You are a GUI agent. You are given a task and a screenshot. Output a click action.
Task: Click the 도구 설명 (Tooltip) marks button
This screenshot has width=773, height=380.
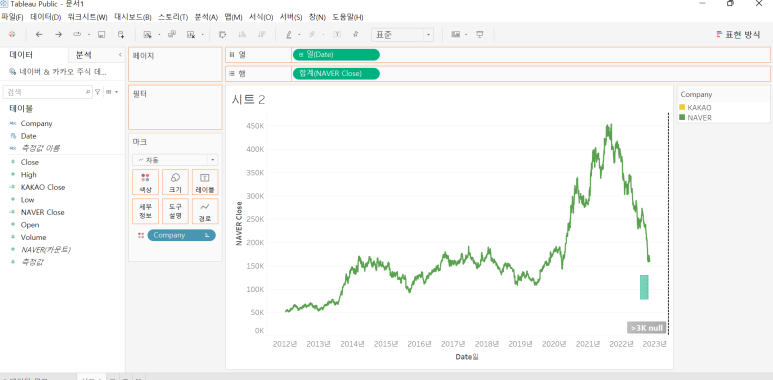point(175,211)
